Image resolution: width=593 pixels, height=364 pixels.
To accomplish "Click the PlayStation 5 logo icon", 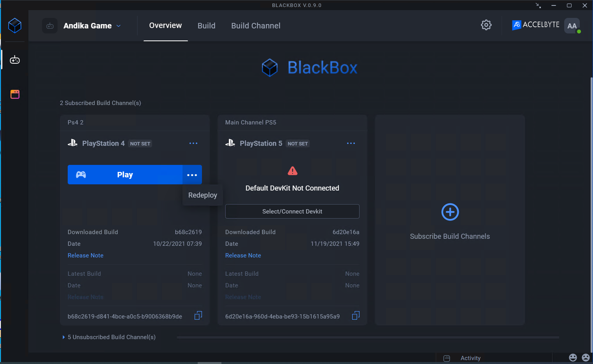I will tap(230, 143).
